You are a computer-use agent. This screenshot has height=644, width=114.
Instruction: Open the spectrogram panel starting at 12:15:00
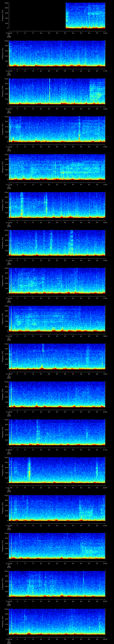[57, 243]
